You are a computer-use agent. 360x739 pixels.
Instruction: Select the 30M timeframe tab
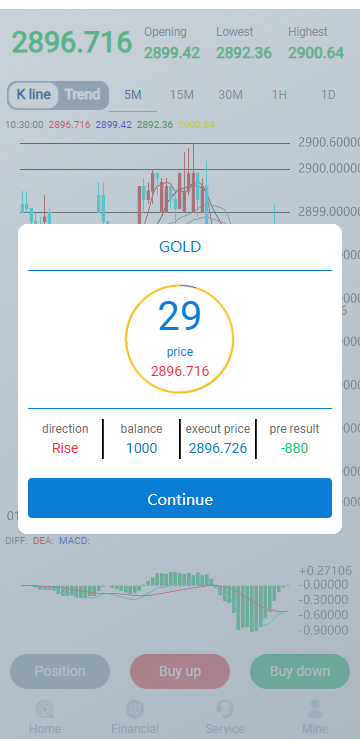[x=230, y=95]
